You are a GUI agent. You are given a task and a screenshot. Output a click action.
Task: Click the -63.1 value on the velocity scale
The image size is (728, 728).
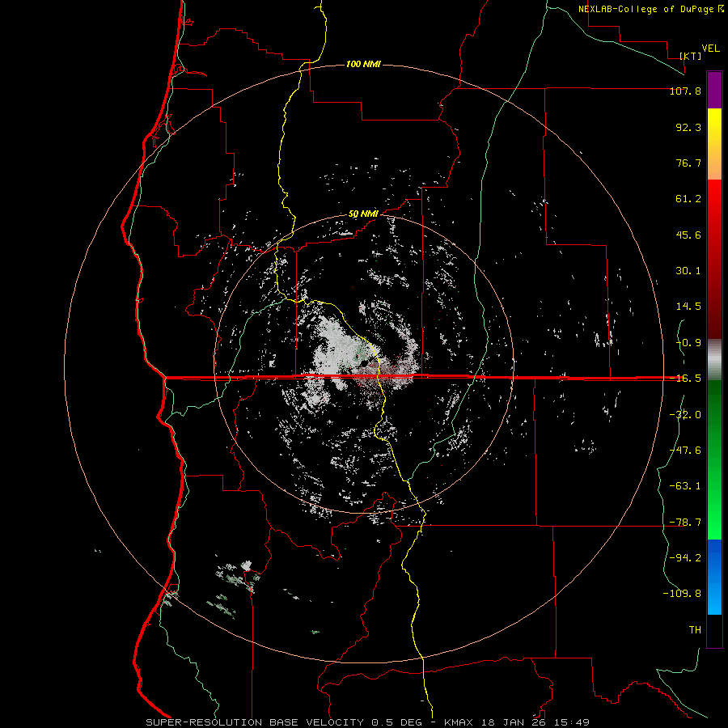685,486
